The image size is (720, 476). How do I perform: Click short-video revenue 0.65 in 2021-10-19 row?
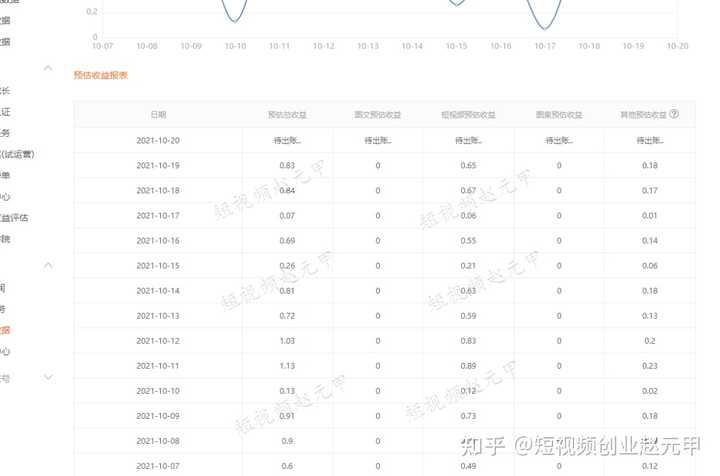pyautogui.click(x=468, y=165)
